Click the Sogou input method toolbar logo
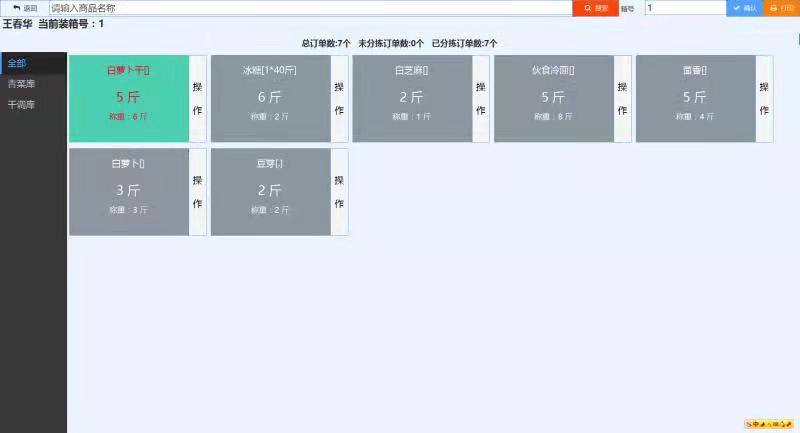 pos(748,424)
